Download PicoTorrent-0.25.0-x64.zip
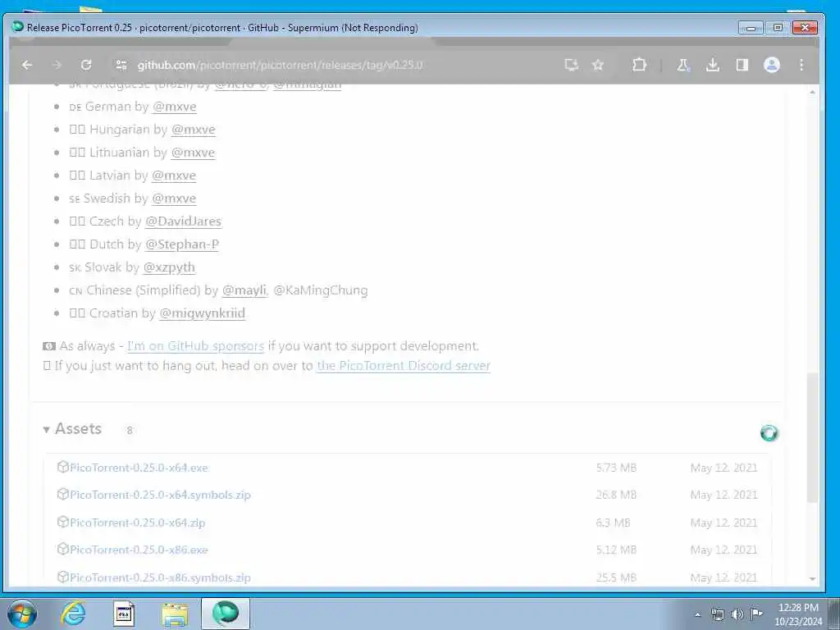Viewport: 840px width, 630px height. click(x=138, y=523)
